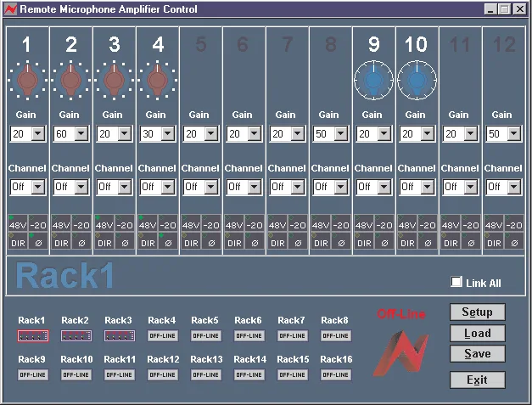Minimize the Remote Microphone Amplifier Control window
This screenshot has height=405, width=532.
[490, 9]
